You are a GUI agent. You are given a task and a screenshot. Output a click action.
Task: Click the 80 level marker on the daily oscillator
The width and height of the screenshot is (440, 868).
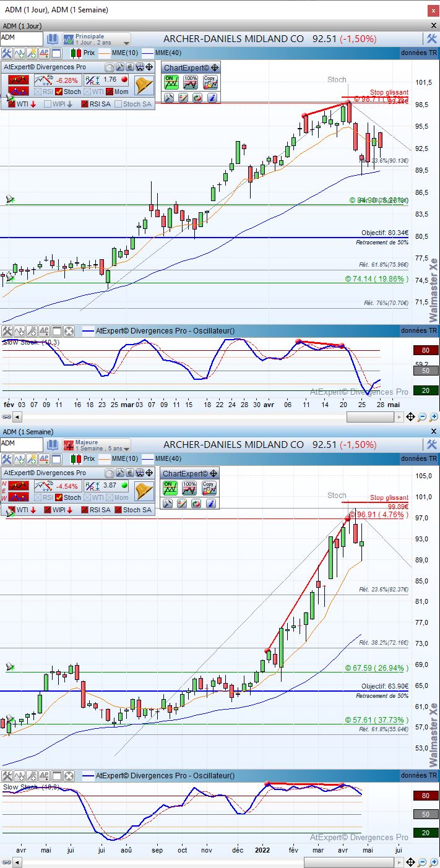click(x=426, y=350)
